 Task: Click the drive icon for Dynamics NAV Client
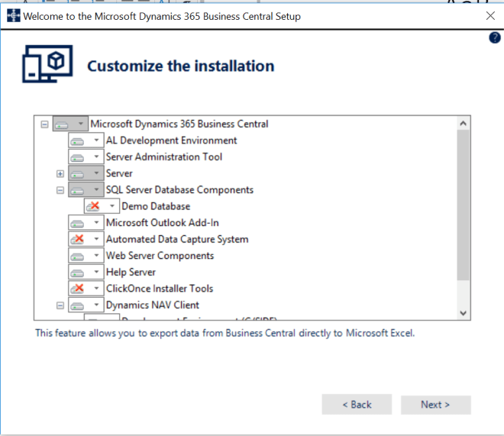coord(77,305)
